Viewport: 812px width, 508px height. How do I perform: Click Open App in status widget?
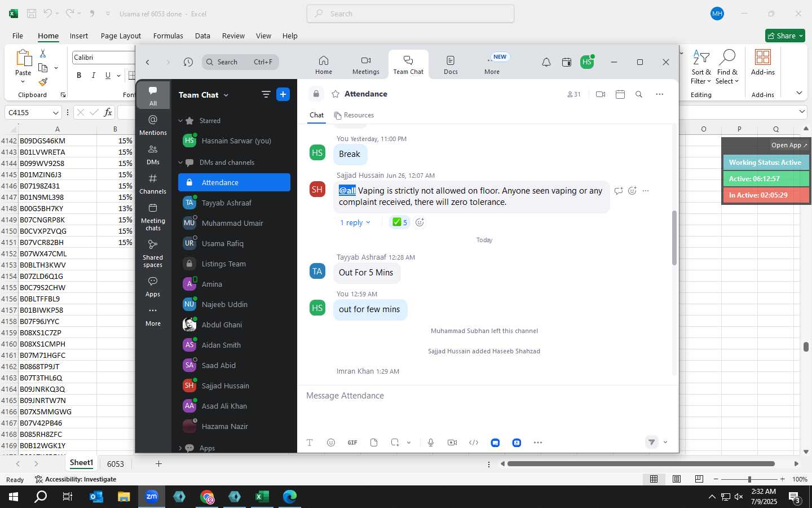(x=789, y=145)
